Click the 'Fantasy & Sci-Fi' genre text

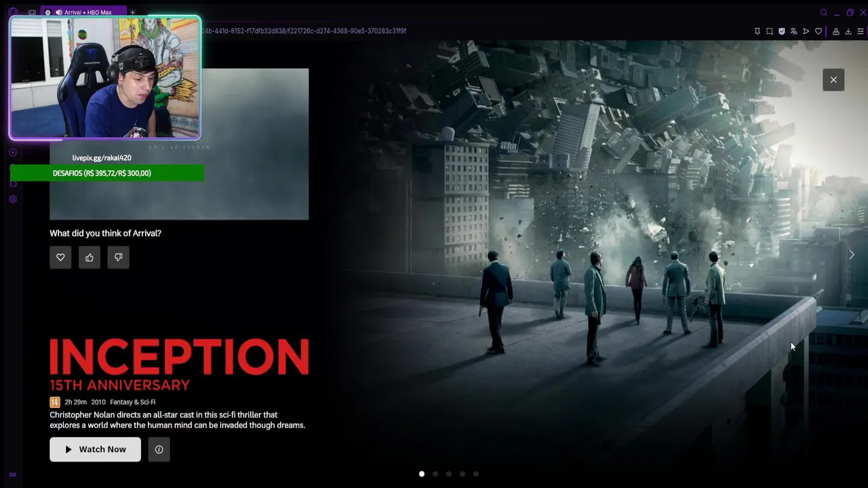click(x=133, y=402)
